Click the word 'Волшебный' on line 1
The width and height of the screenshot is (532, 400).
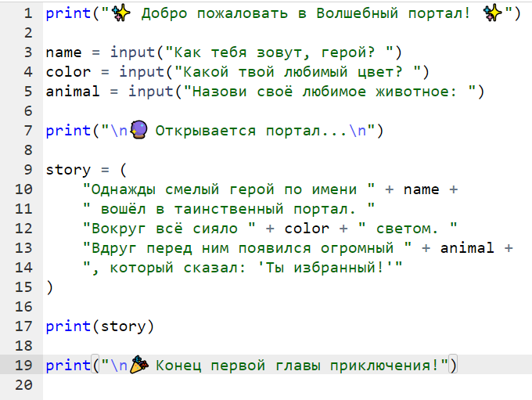[358, 13]
